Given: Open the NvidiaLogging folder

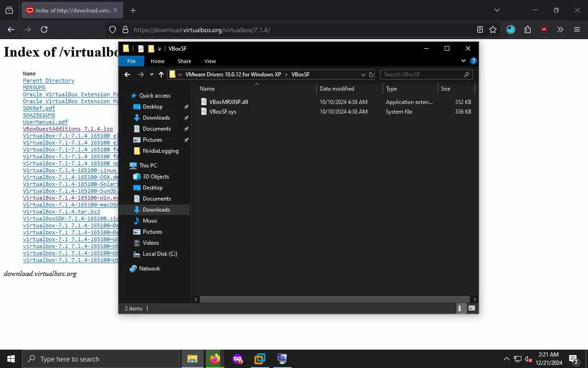Looking at the screenshot, I should tap(160, 151).
